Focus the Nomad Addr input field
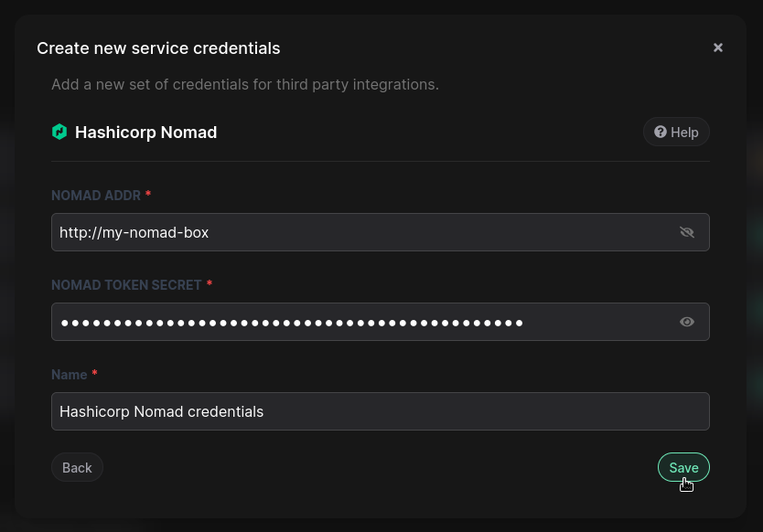 [x=357, y=232]
